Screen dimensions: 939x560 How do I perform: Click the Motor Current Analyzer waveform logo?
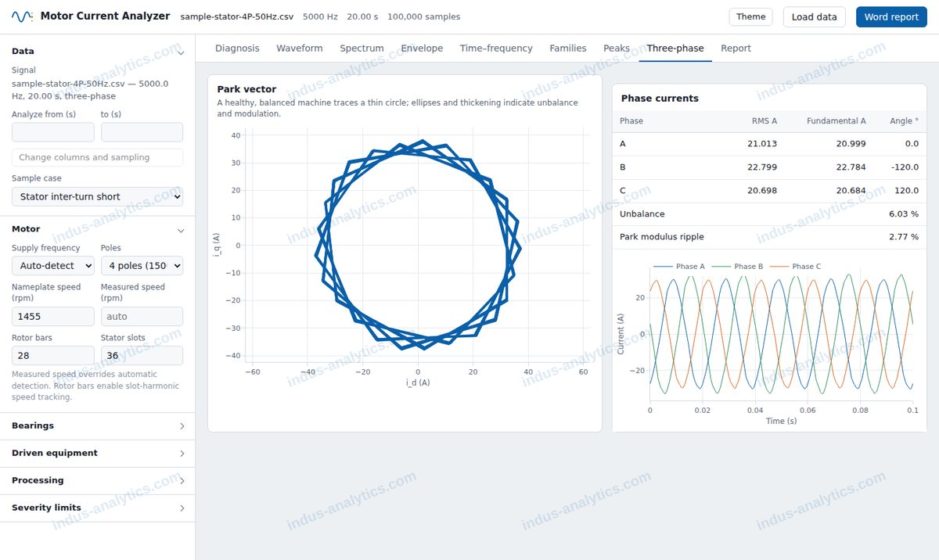[x=22, y=16]
